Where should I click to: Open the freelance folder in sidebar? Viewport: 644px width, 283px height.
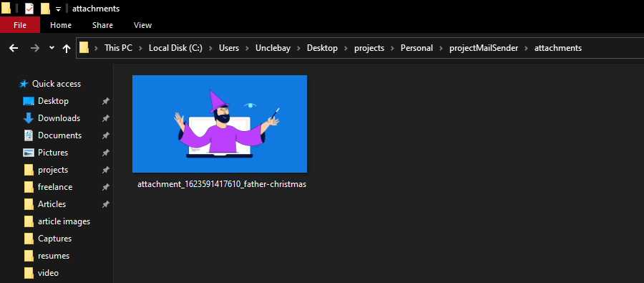point(55,187)
